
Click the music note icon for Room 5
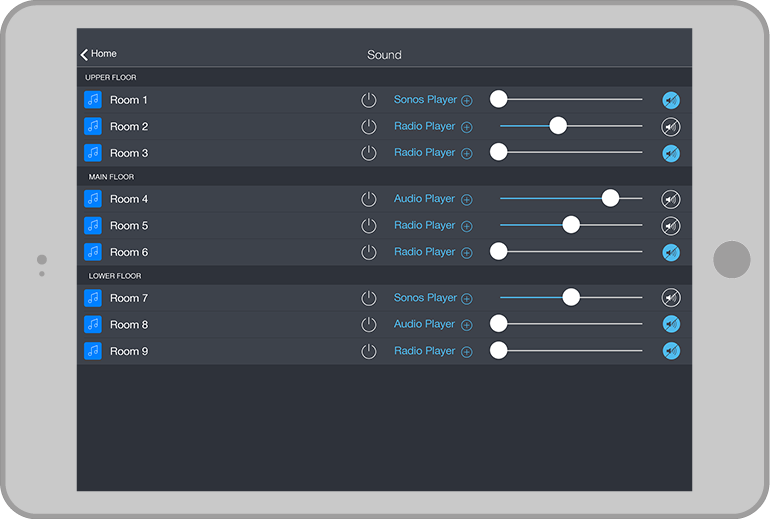click(93, 226)
